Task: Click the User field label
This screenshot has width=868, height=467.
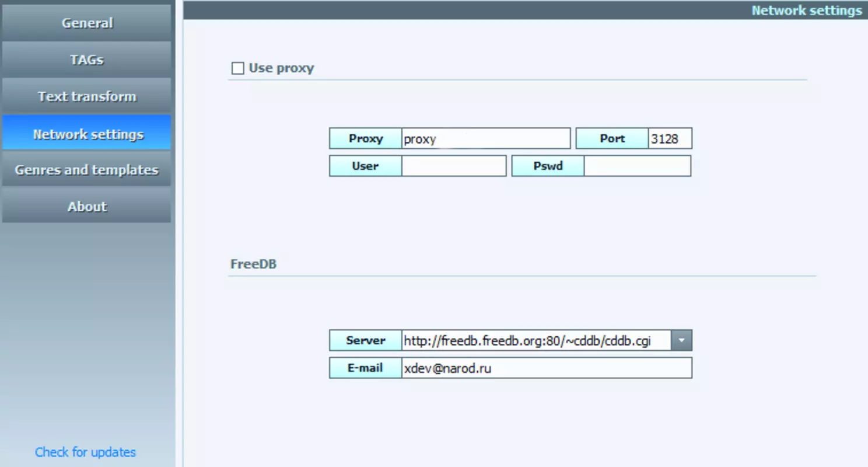Action: point(366,166)
